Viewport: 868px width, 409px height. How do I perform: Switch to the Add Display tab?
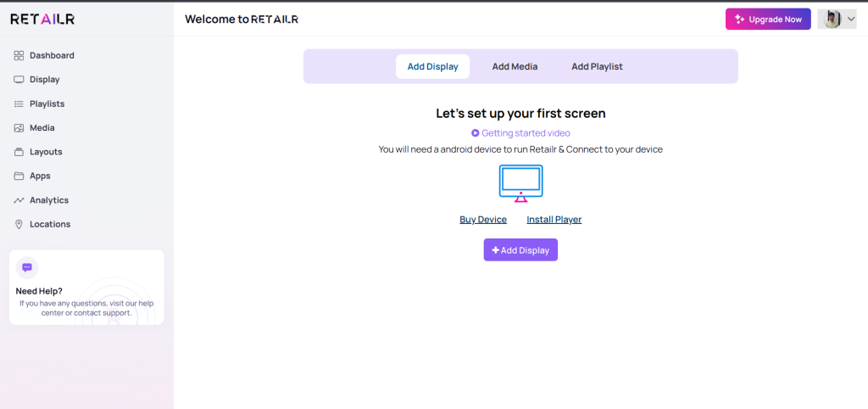point(433,66)
